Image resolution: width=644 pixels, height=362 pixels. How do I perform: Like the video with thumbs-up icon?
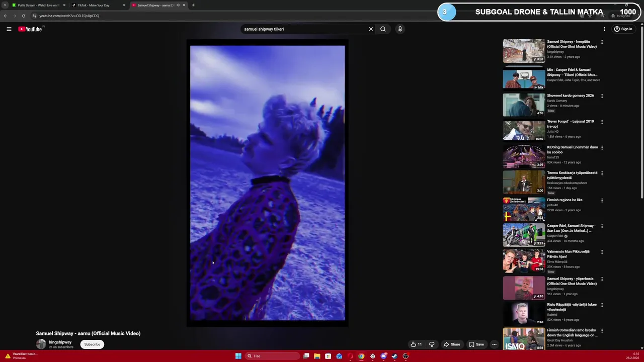(x=413, y=344)
